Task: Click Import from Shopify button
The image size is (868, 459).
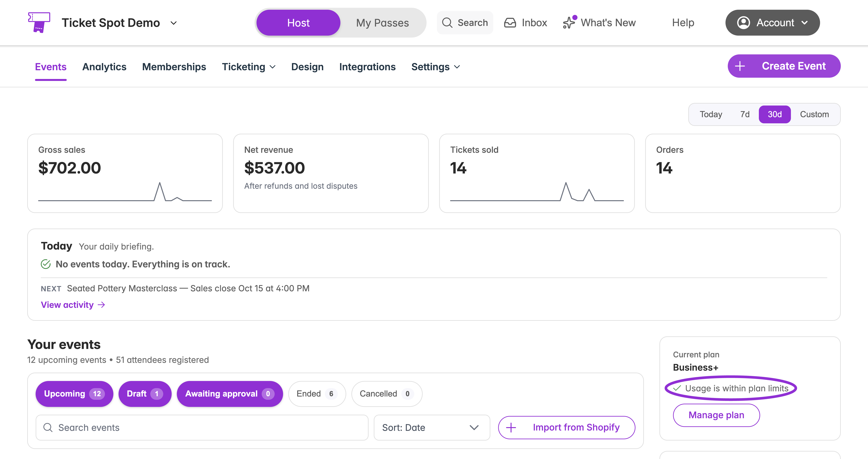Action: pyautogui.click(x=567, y=427)
